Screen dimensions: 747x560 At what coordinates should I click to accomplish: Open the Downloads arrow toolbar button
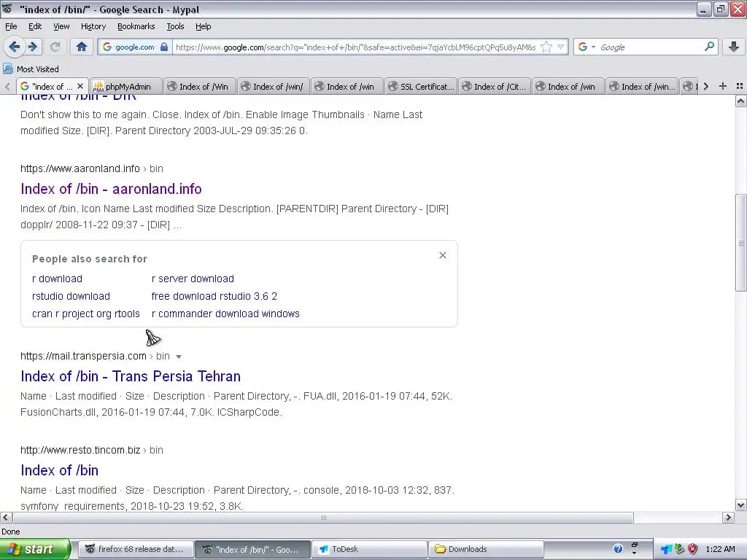734,47
